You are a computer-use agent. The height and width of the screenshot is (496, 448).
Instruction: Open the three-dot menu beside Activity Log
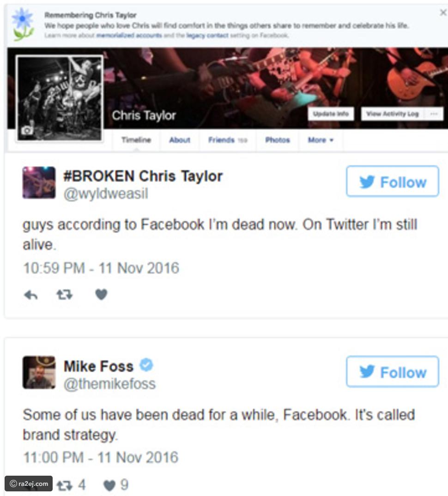click(434, 114)
